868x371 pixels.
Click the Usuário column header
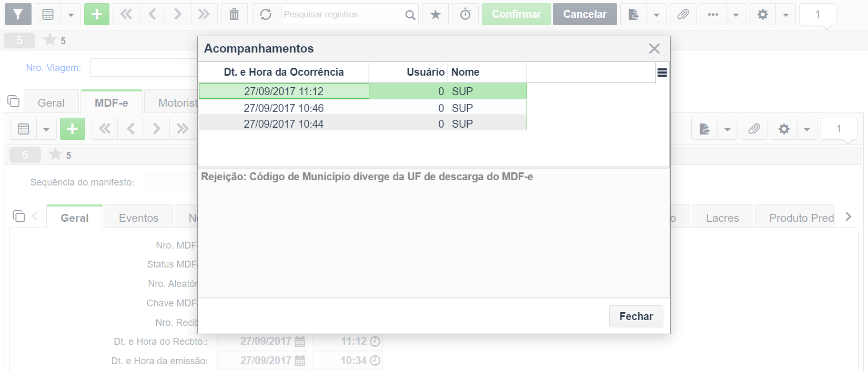(408, 72)
